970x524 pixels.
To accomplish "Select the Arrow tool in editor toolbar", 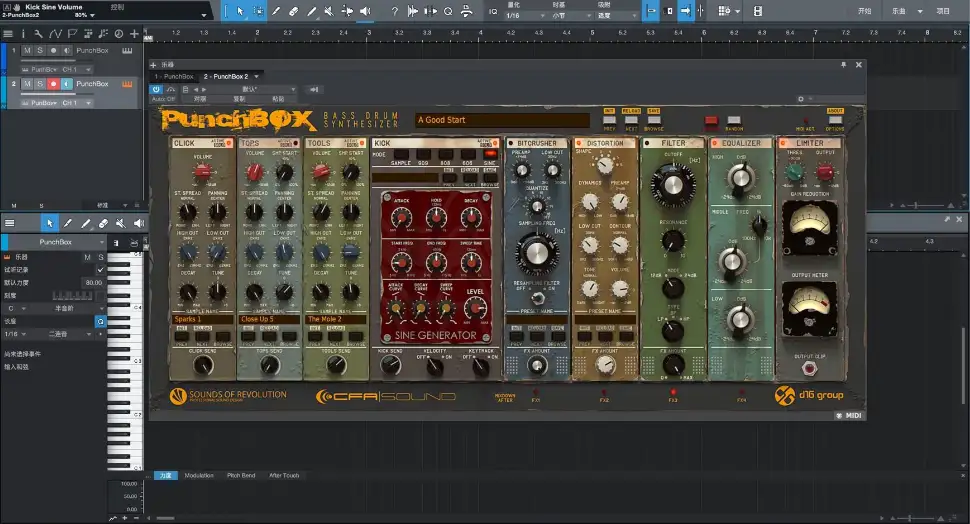I will pyautogui.click(x=49, y=223).
